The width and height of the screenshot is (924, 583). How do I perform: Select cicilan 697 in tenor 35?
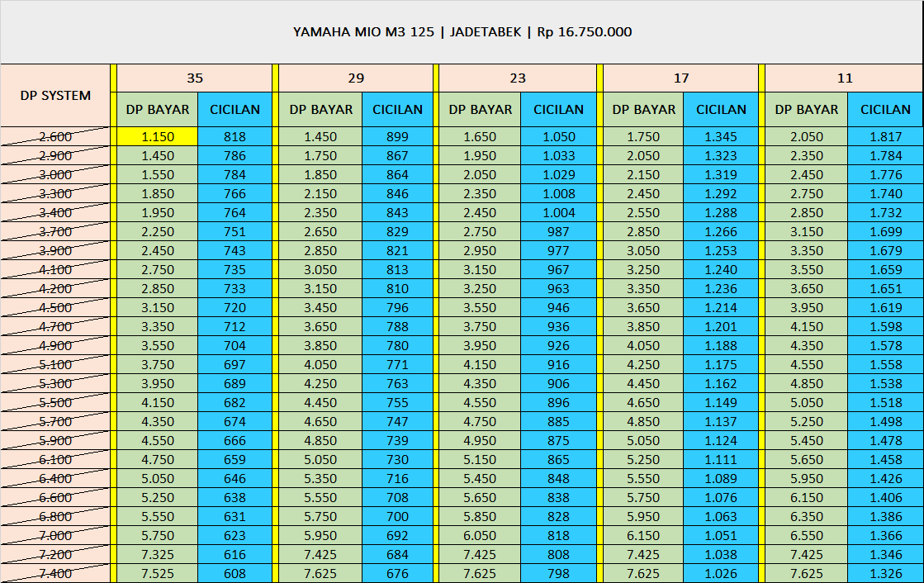pyautogui.click(x=235, y=365)
